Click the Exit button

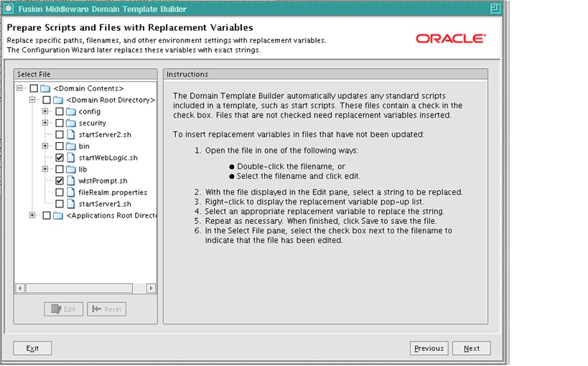click(32, 348)
